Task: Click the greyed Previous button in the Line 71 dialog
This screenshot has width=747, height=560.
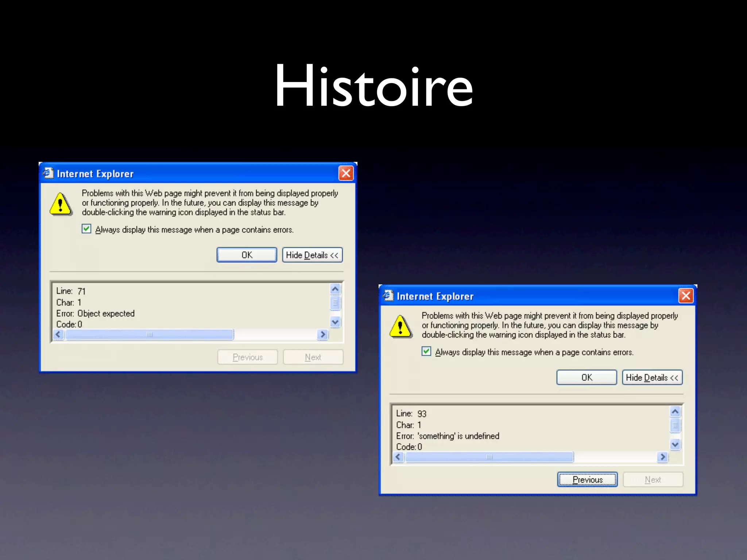Action: pos(248,357)
